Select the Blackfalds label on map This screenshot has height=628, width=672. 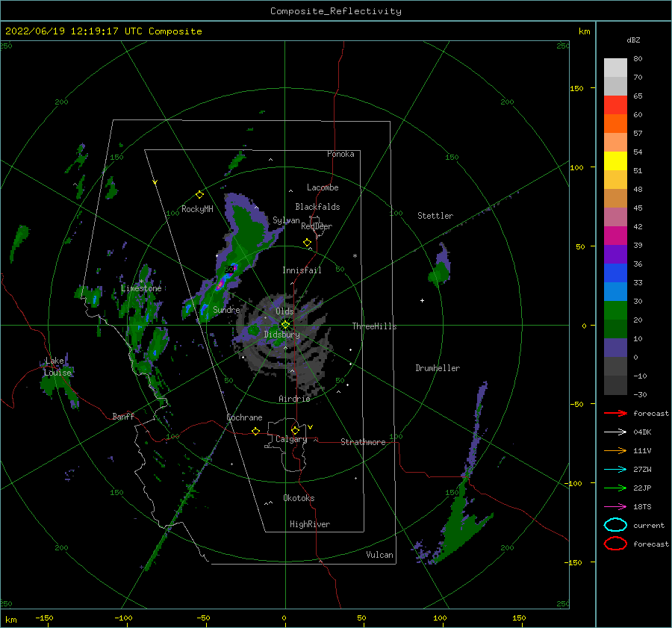317,207
